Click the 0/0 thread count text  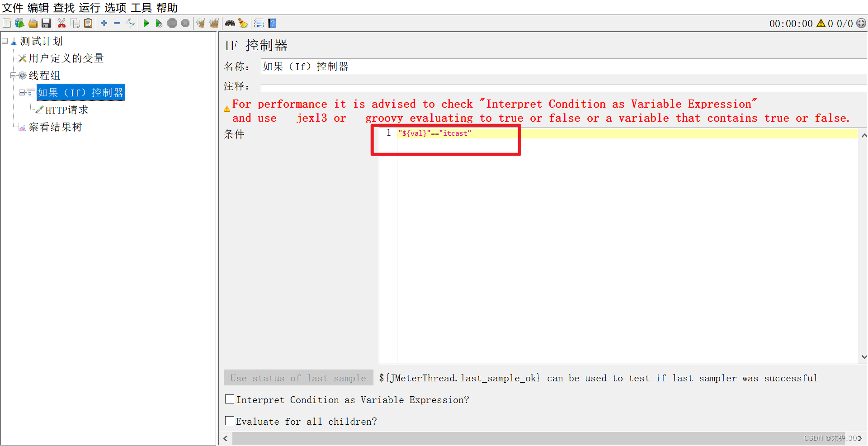pos(845,24)
